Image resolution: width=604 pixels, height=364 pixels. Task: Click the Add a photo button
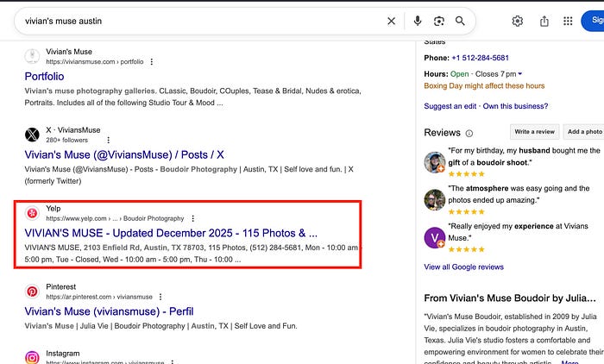click(x=584, y=132)
